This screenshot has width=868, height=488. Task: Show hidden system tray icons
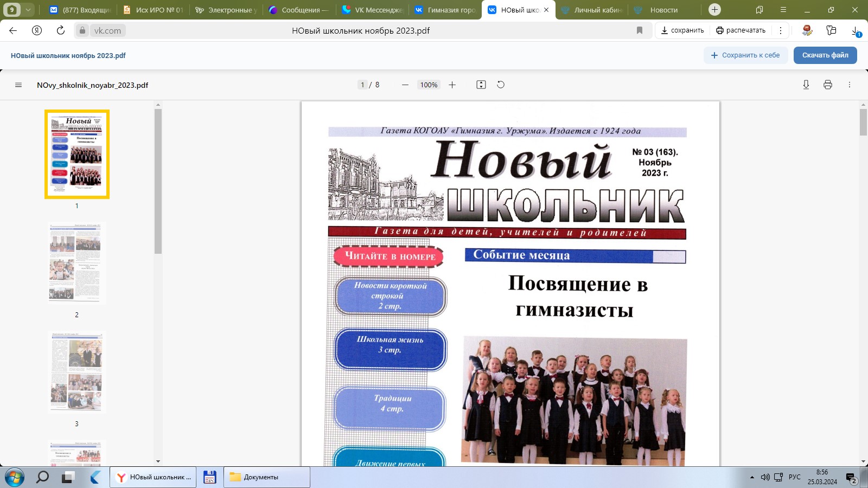[x=752, y=477]
